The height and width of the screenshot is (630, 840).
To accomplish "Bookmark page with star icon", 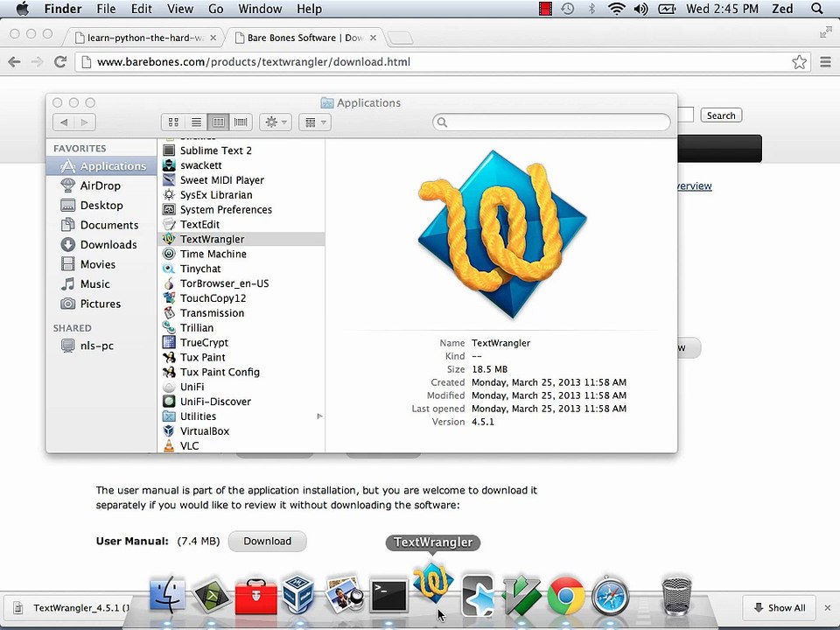I will tap(799, 61).
